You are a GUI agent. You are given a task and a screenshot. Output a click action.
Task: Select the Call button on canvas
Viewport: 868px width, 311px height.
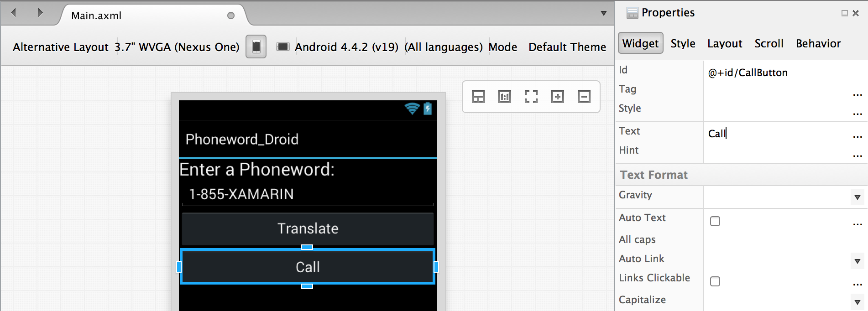(x=308, y=267)
